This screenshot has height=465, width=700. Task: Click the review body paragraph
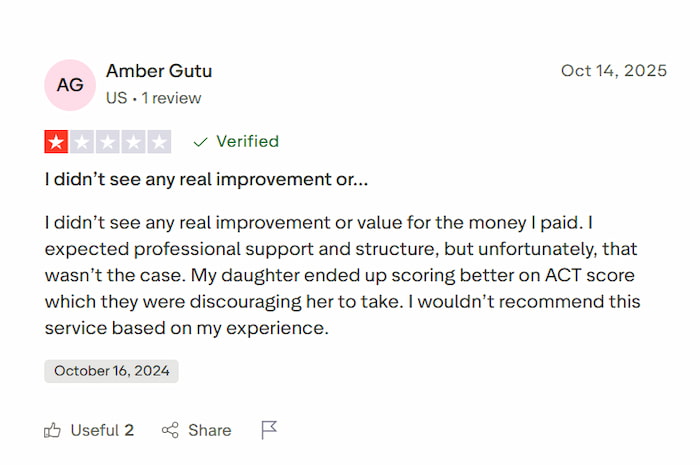[342, 274]
